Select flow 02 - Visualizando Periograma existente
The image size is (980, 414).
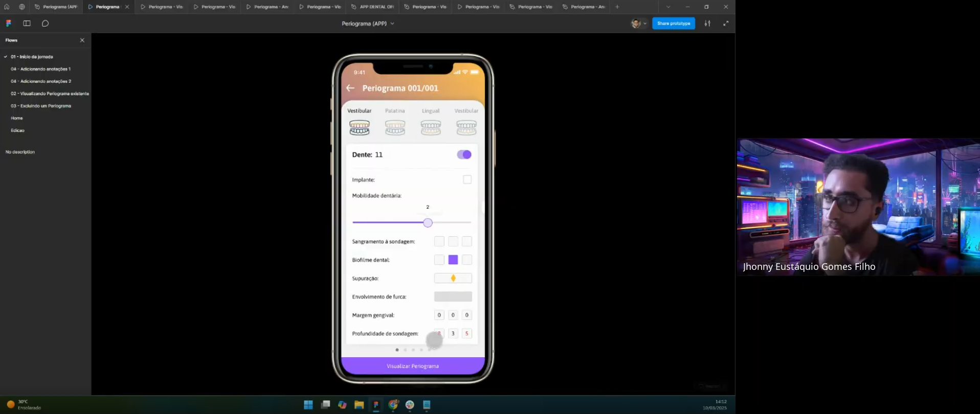tap(50, 94)
